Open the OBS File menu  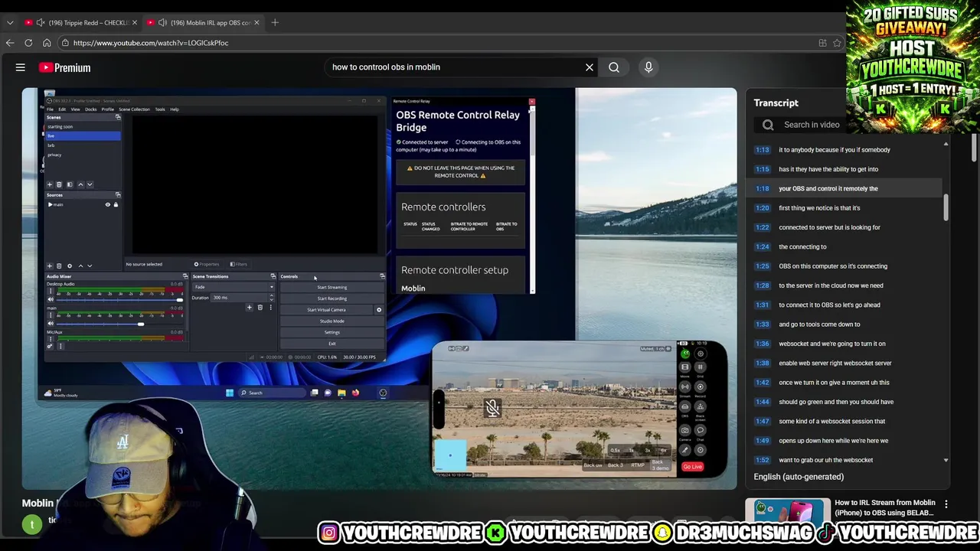point(50,109)
